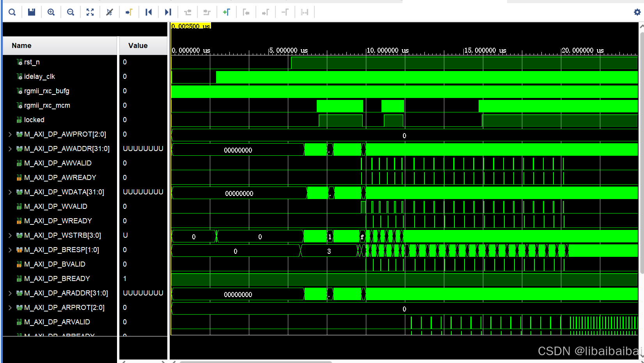Screen dimensions: 644x363
Task: Go to previous marker
Action: point(246,12)
